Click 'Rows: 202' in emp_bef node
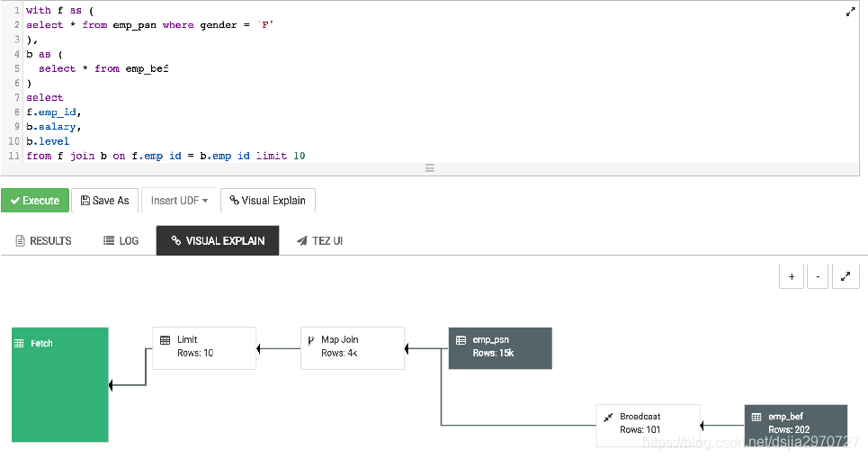 [x=789, y=429]
